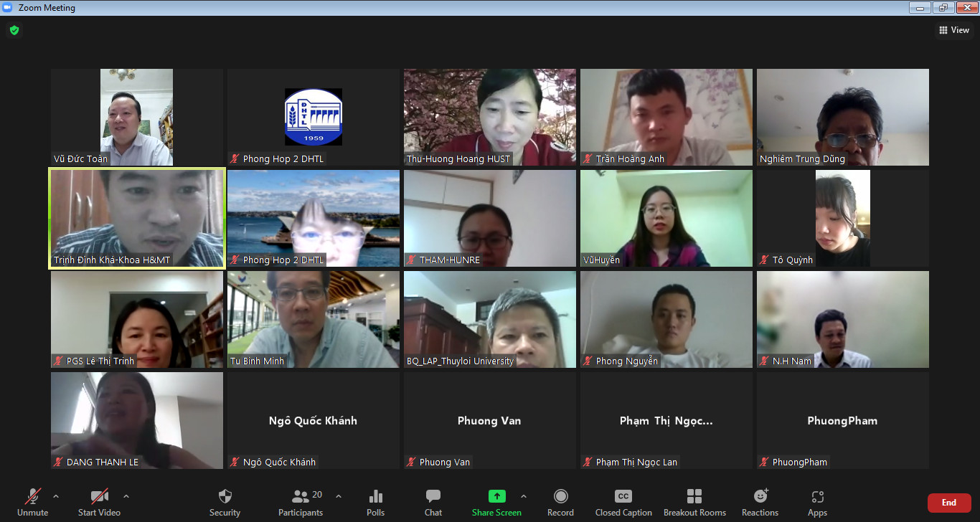
Task: Open the Reactions picker
Action: tap(760, 502)
